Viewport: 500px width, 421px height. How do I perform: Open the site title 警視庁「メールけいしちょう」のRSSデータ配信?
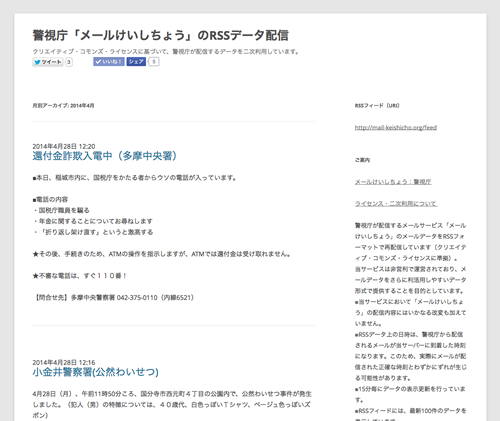click(160, 35)
